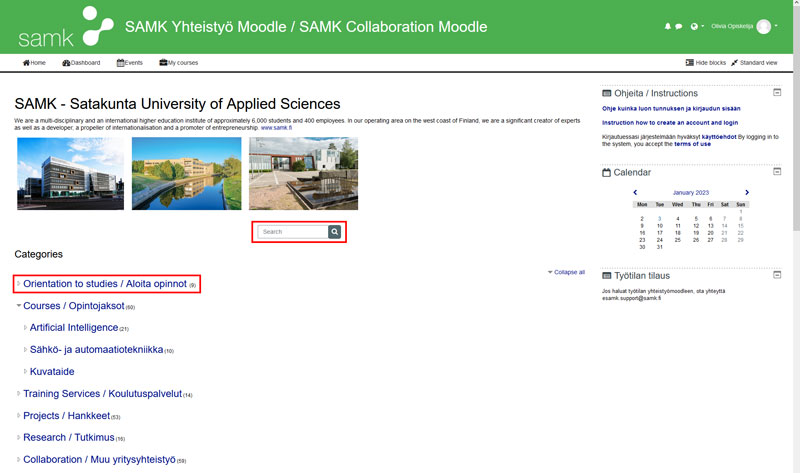The width and height of the screenshot is (800, 473).
Task: Open the Artificial Intelligence category
Action: pyautogui.click(x=74, y=328)
